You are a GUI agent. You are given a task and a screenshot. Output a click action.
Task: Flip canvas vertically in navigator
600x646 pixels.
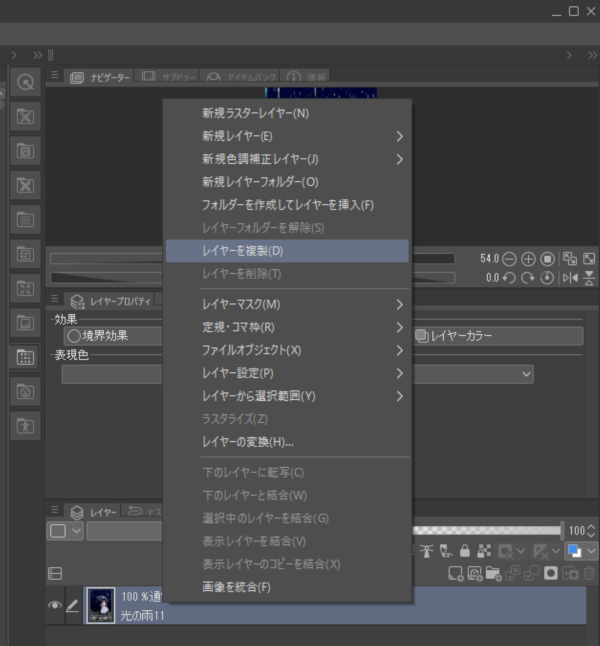pyautogui.click(x=589, y=278)
